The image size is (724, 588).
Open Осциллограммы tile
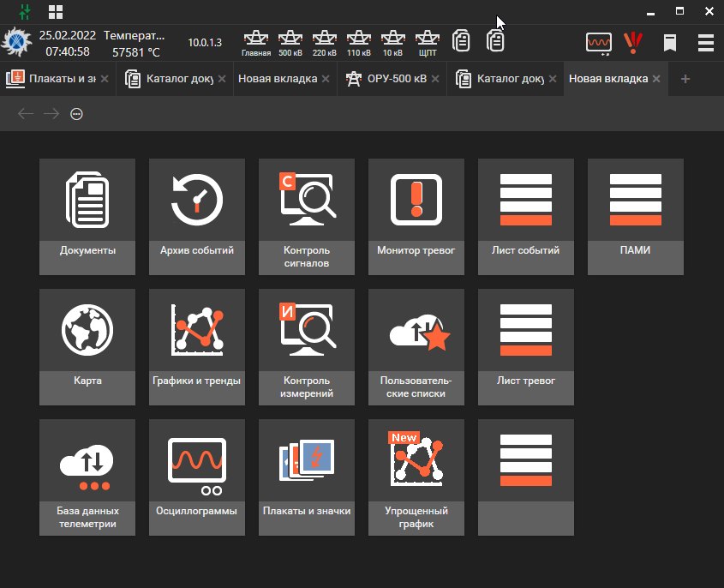tap(197, 477)
